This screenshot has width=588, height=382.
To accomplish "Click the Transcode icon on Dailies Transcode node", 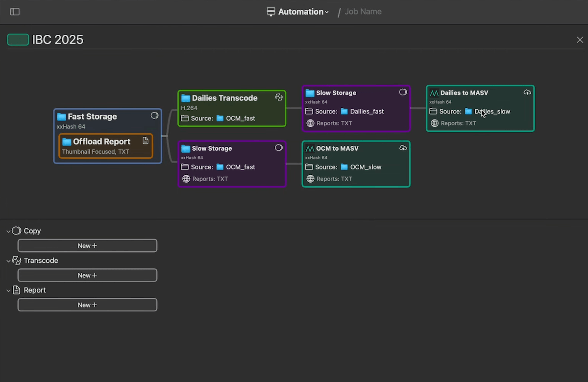I will [279, 97].
